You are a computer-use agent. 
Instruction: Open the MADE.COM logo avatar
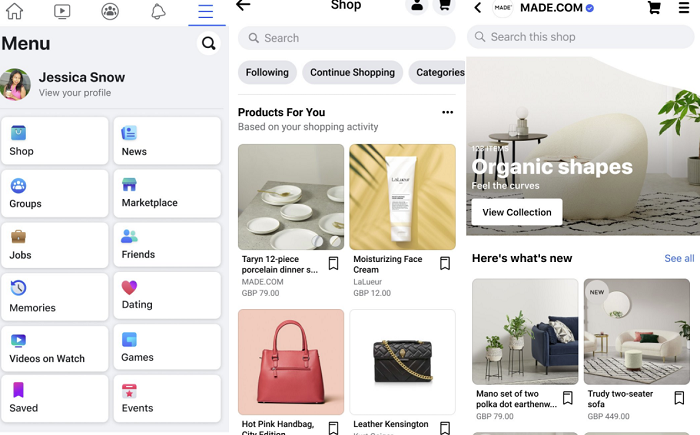click(503, 8)
